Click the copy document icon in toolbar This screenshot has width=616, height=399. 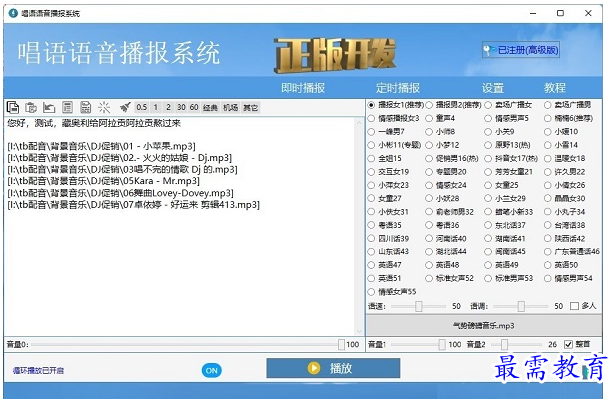tap(13, 107)
